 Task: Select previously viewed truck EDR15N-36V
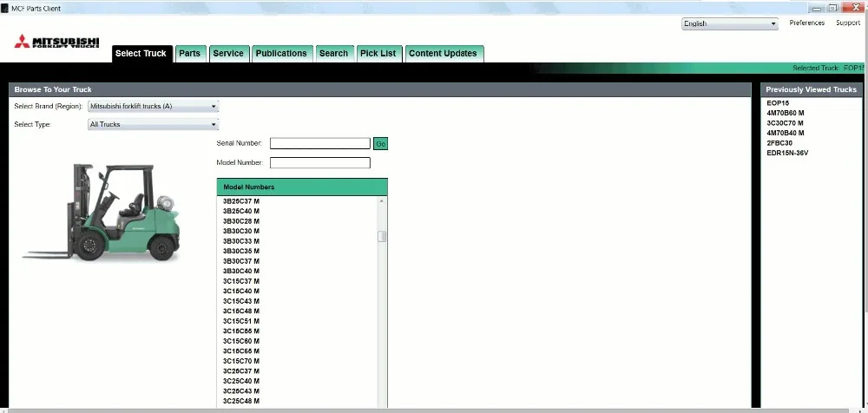tap(787, 153)
